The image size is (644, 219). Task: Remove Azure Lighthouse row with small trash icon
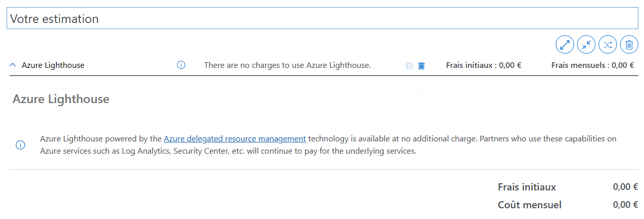pos(422,66)
